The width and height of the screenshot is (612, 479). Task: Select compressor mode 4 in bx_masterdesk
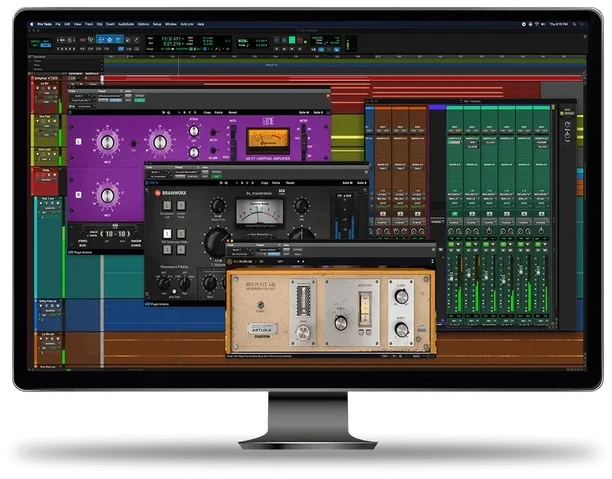(181, 249)
